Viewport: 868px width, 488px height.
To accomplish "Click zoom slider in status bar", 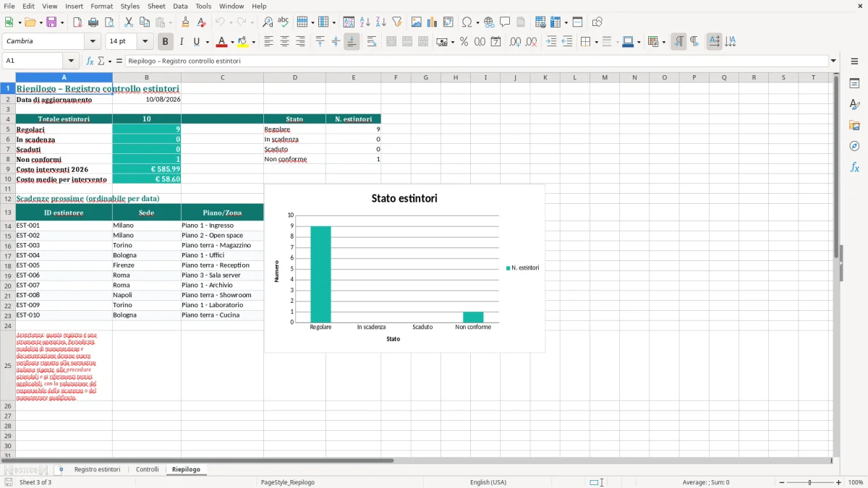I will 809,482.
